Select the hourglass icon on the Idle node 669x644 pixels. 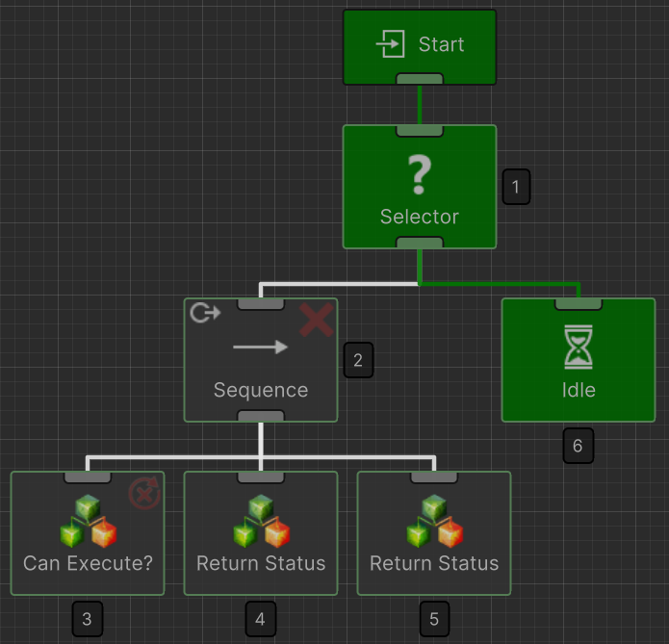pyautogui.click(x=579, y=348)
